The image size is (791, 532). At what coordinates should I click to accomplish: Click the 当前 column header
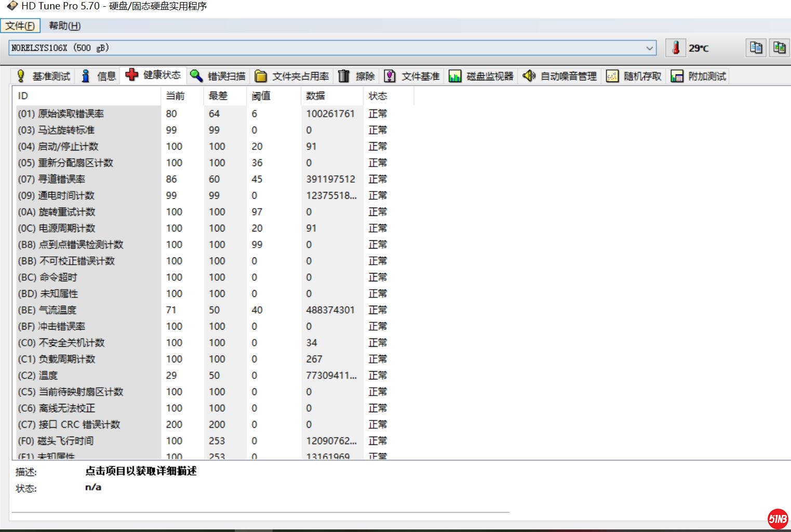176,96
